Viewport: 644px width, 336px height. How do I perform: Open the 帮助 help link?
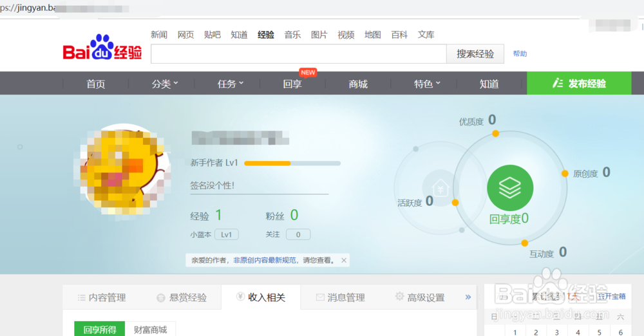pos(520,53)
